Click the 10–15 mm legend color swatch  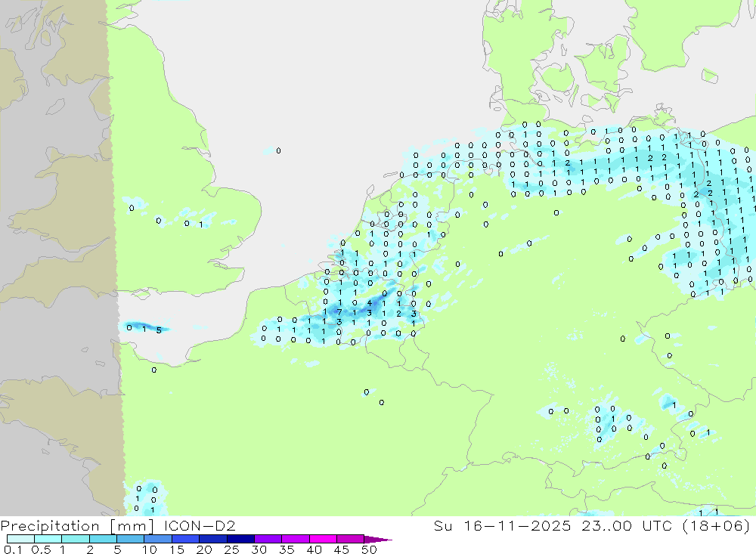(158, 539)
